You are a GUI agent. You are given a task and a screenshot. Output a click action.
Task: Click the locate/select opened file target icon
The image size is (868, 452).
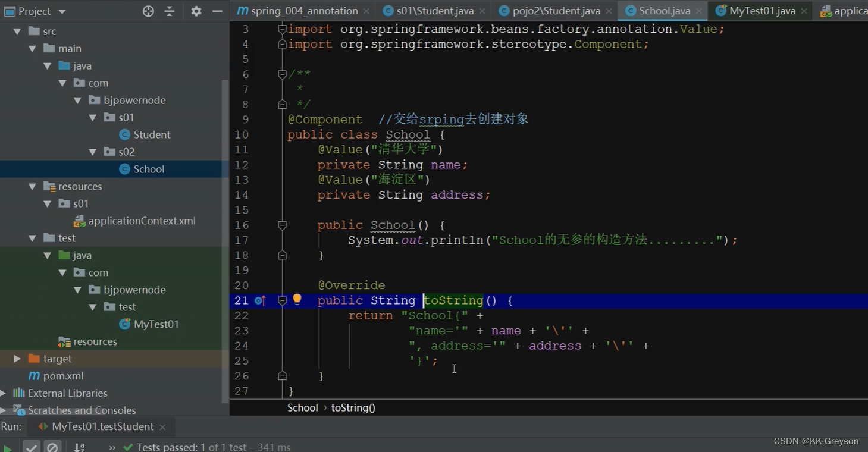[148, 11]
